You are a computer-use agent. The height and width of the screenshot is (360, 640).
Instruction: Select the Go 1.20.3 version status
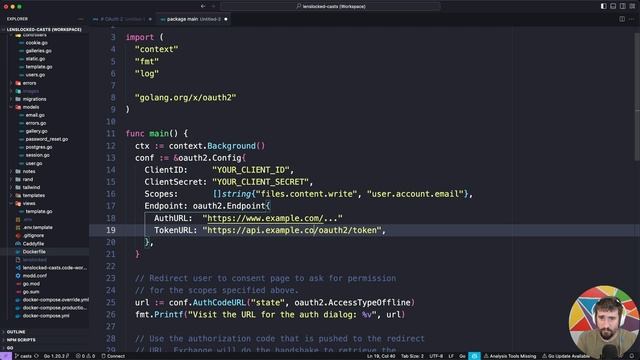(56, 356)
